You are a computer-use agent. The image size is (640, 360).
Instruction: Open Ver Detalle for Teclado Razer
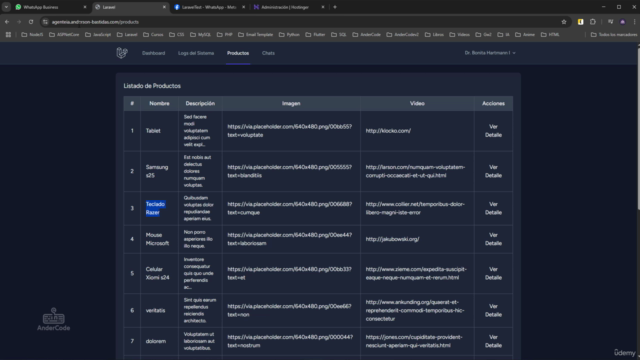493,208
